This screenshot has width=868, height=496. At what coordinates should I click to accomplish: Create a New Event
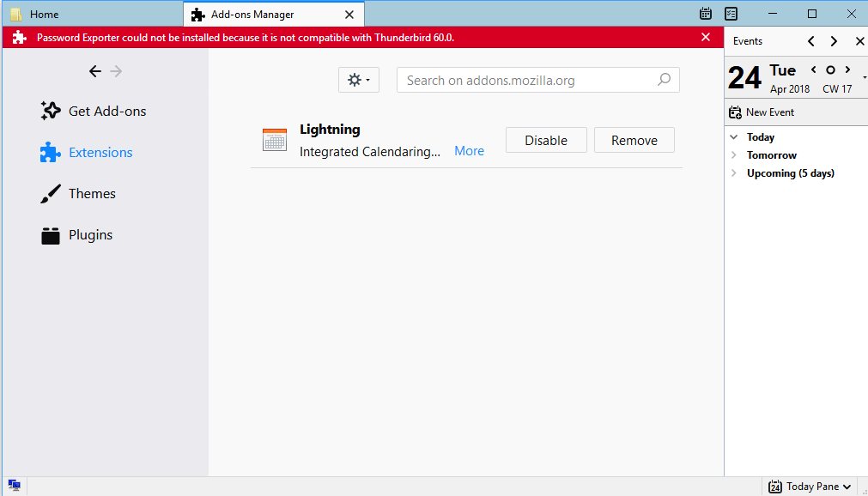click(x=762, y=112)
